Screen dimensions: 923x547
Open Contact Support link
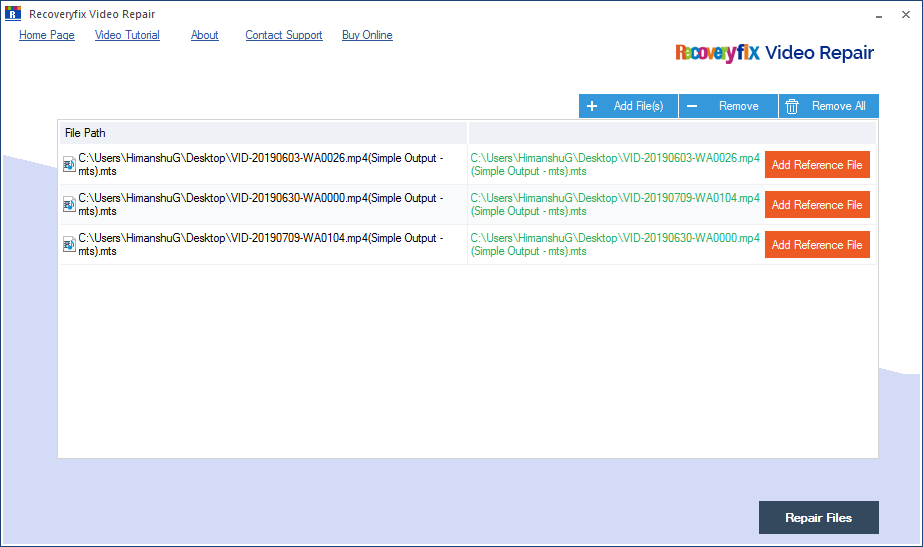284,35
